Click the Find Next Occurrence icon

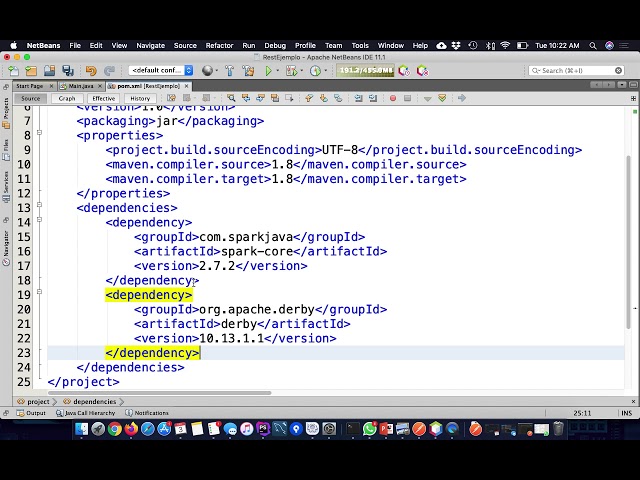(x=260, y=98)
